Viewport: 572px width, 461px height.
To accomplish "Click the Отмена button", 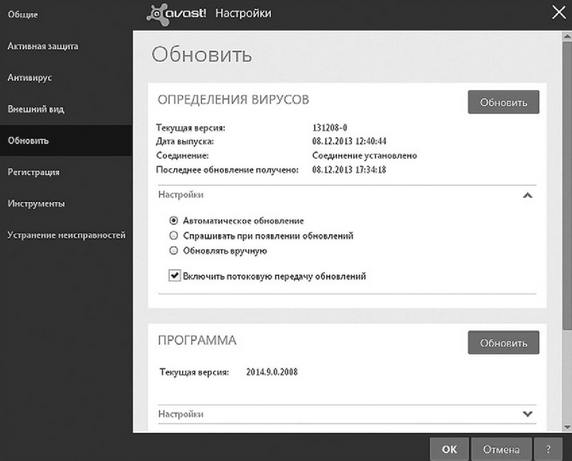I will 501,449.
